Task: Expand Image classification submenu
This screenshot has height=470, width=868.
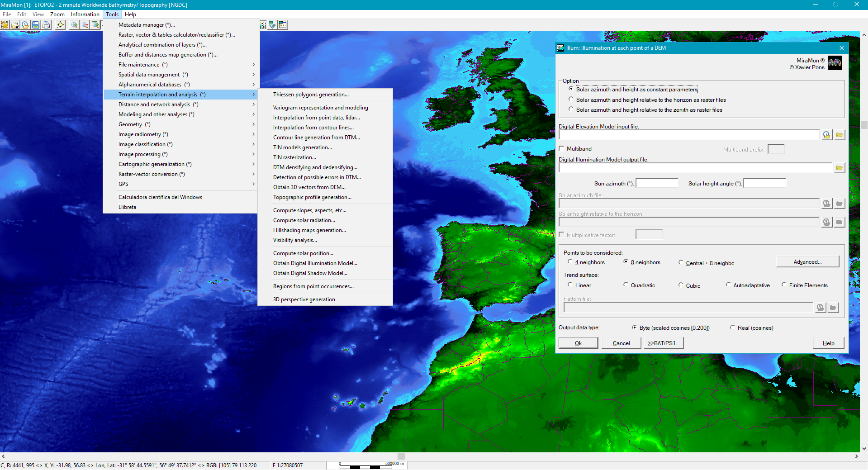Action: [181, 144]
